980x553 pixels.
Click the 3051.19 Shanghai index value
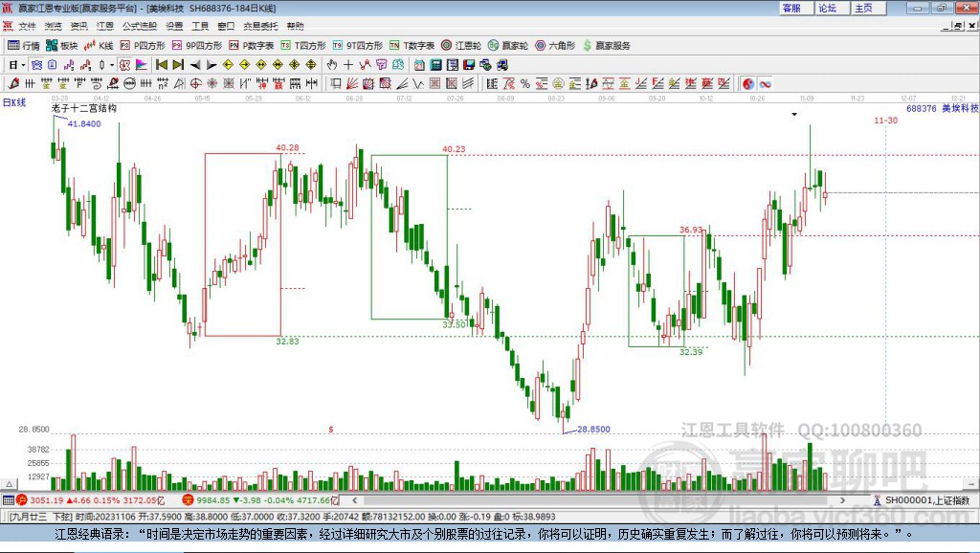(46, 499)
